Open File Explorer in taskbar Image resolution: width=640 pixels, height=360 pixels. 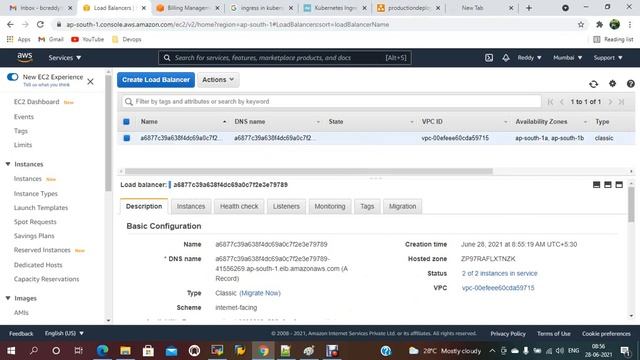125,350
